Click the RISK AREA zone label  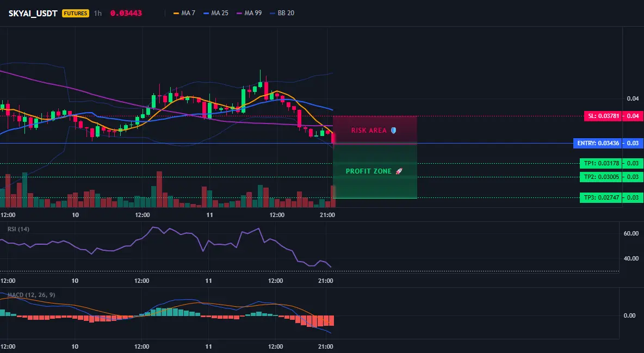tap(369, 131)
